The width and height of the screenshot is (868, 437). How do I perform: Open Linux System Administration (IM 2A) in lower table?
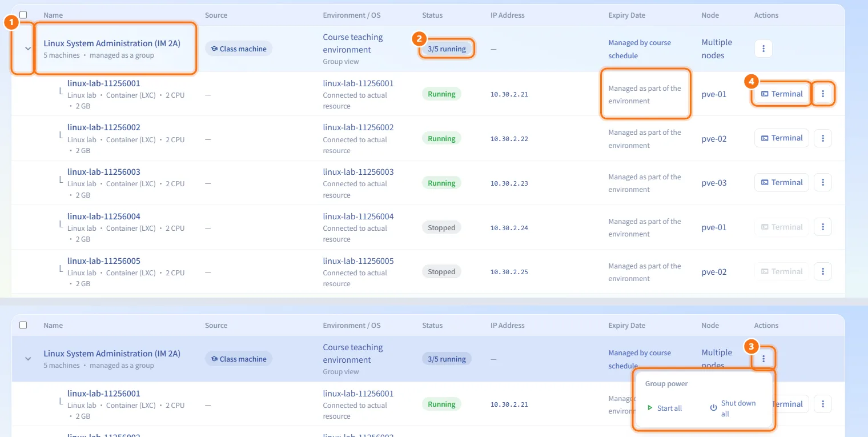[x=112, y=353]
